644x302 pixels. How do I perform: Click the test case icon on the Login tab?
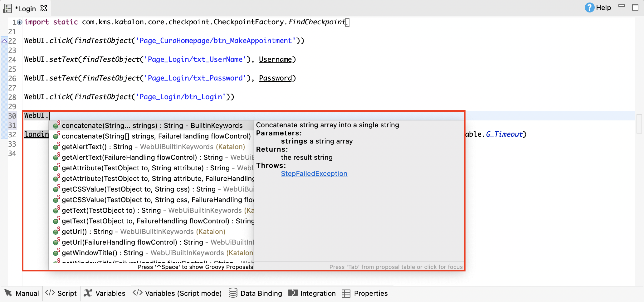7,8
